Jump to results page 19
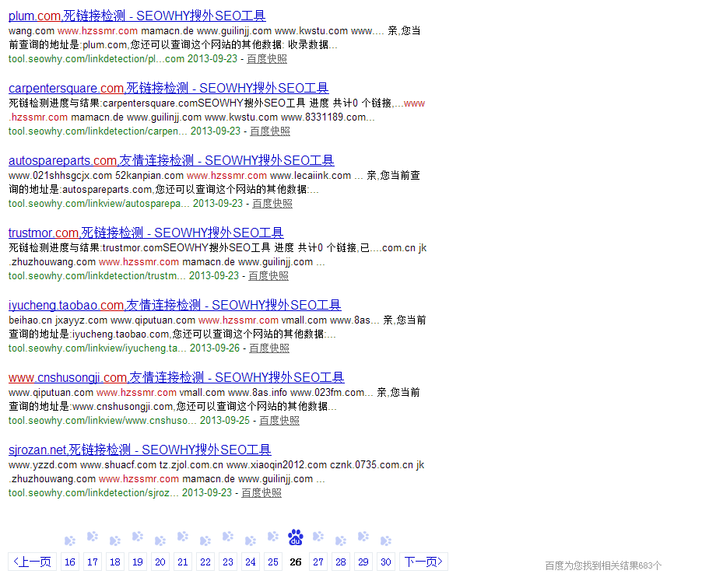This screenshot has height=588, width=716. [x=138, y=562]
